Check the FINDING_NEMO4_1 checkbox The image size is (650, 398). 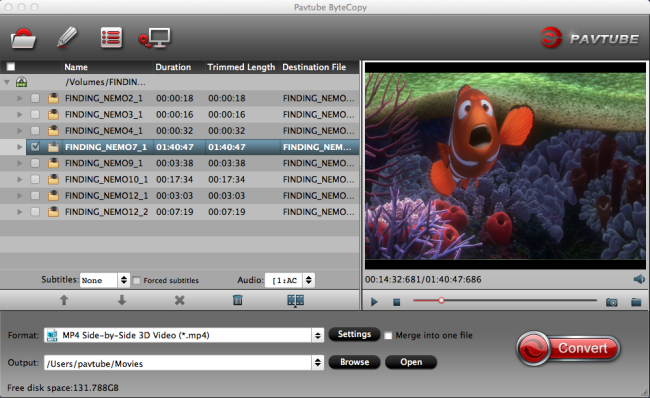coord(35,131)
